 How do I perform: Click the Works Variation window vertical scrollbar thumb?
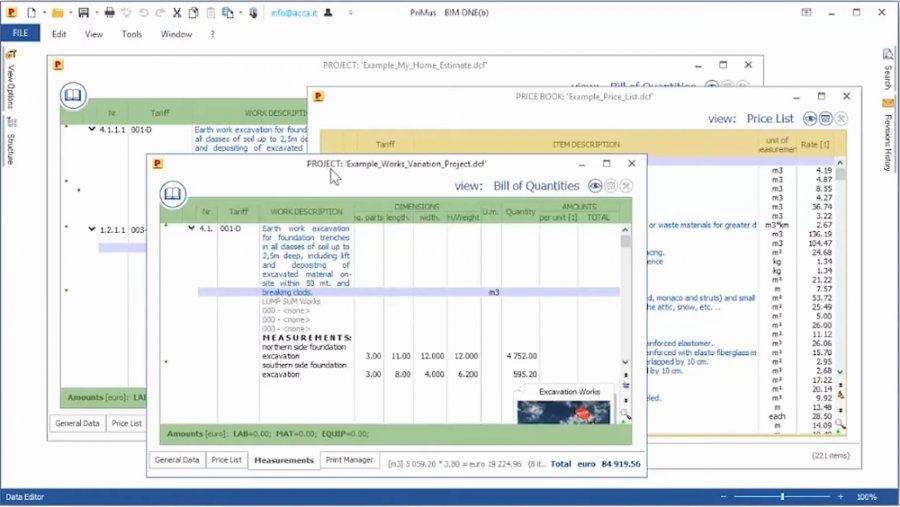(625, 242)
